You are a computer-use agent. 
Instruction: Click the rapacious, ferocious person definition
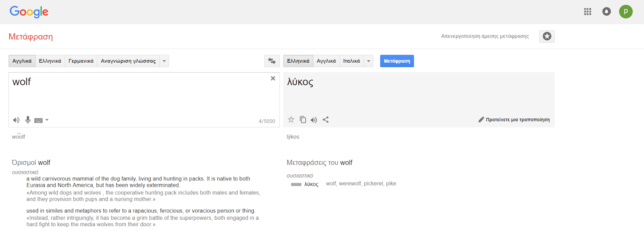[x=141, y=211]
